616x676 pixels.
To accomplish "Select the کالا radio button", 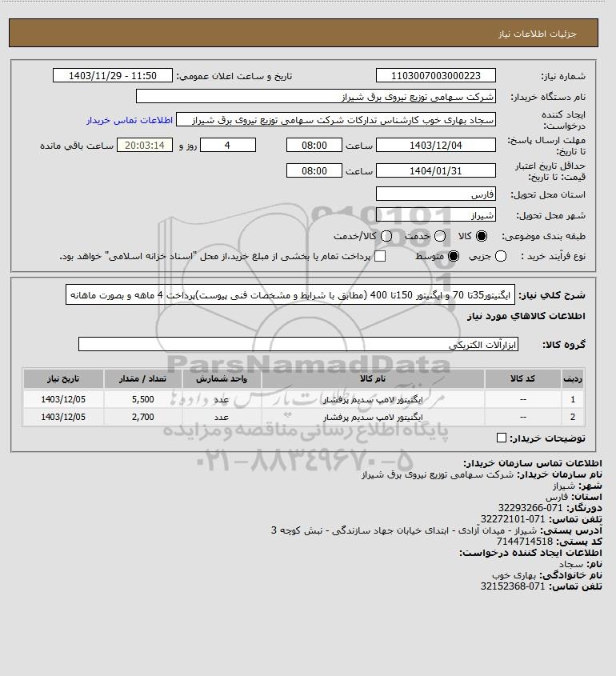I will coord(481,236).
